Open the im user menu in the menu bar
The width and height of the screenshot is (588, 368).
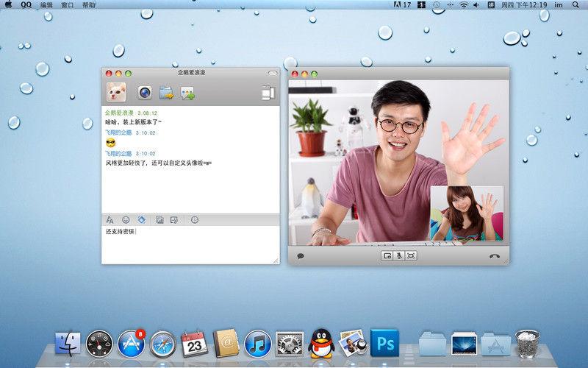pyautogui.click(x=559, y=5)
